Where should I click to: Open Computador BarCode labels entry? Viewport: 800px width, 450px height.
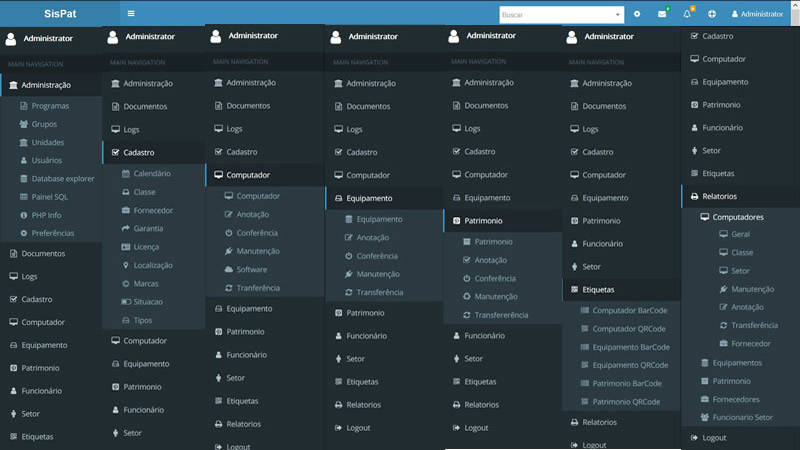coord(629,311)
